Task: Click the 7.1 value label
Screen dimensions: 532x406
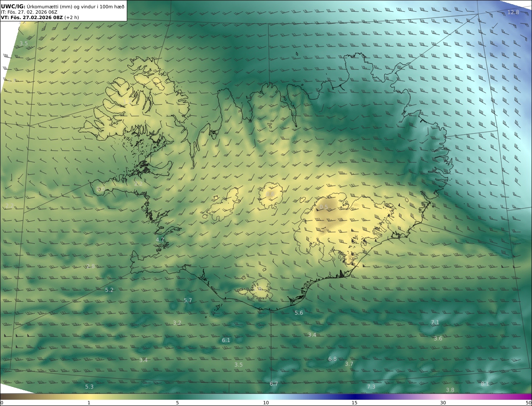Action: tap(435, 322)
